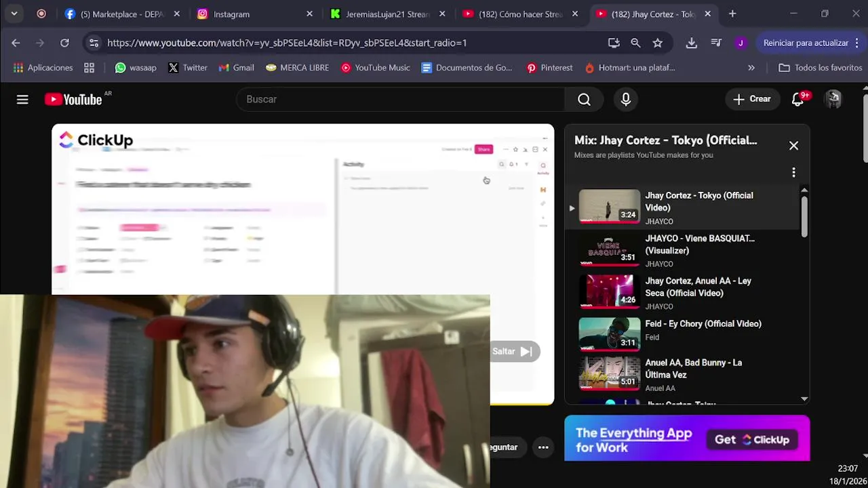This screenshot has height=488, width=868.
Task: View site information icon in address bar
Action: point(94,43)
